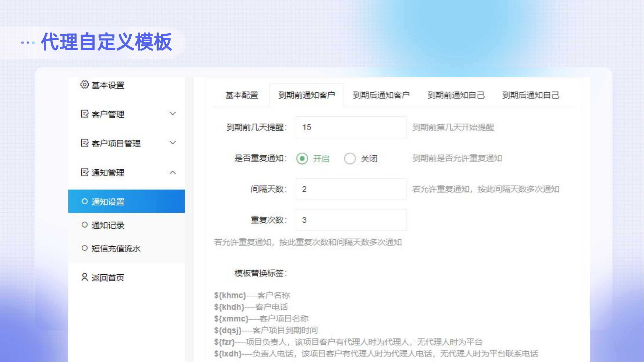This screenshot has width=644, height=362.
Task: Click the 客户项目管理 edit icon
Action: pos(85,143)
